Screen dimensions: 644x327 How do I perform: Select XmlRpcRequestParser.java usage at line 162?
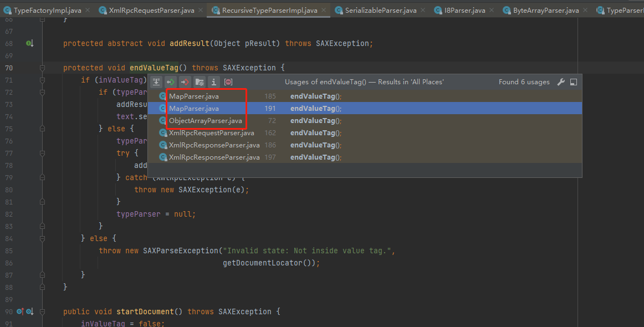(365, 133)
